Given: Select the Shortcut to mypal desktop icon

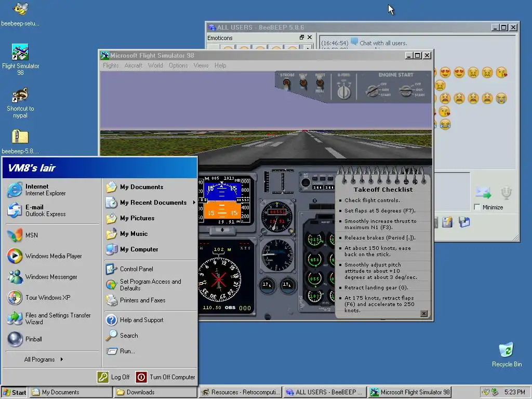Looking at the screenshot, I should tap(20, 102).
